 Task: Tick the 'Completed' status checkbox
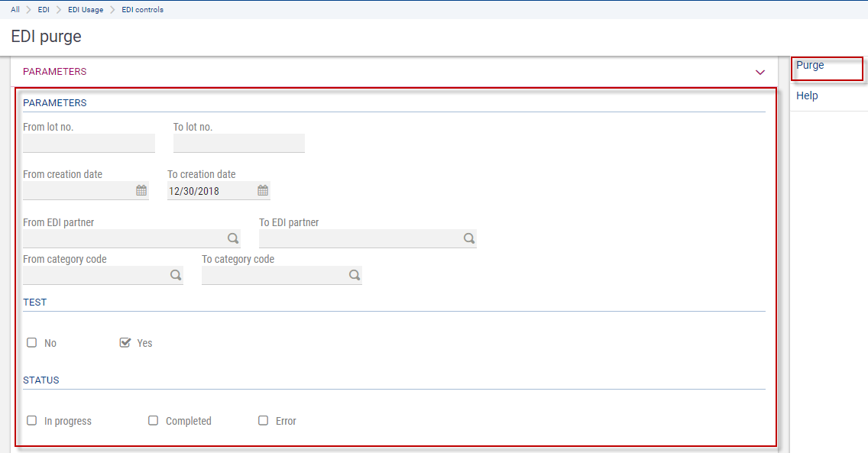[x=154, y=421]
